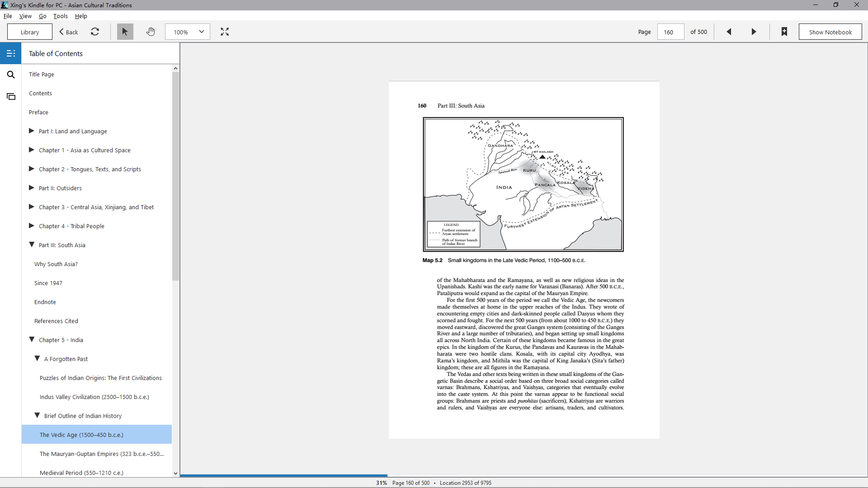Open the zoom level 100% dropdown
Image resolution: width=868 pixels, height=488 pixels.
188,32
